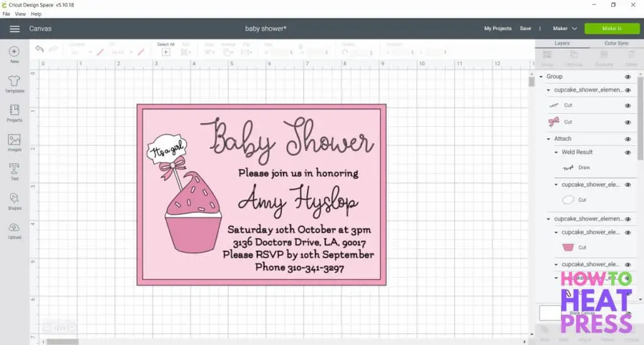Viewport: 644px width, 345px height.
Task: Collapse the Weld Result group
Action: pyautogui.click(x=556, y=152)
